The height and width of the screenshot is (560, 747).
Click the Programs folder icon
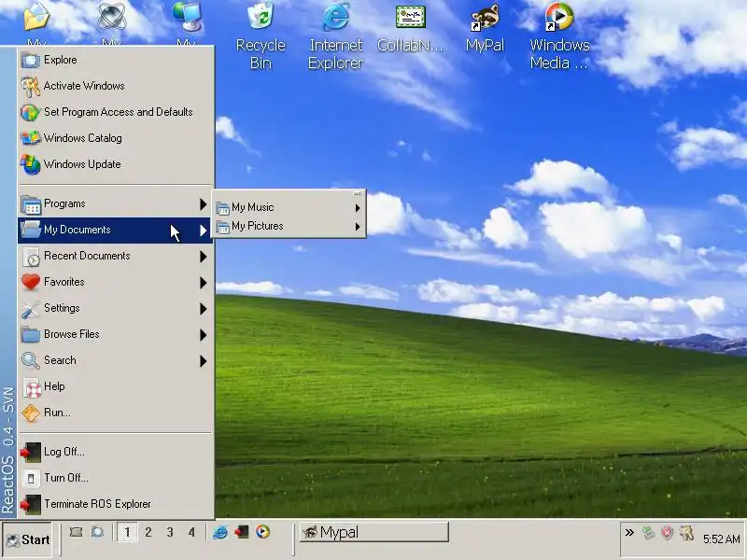31,204
